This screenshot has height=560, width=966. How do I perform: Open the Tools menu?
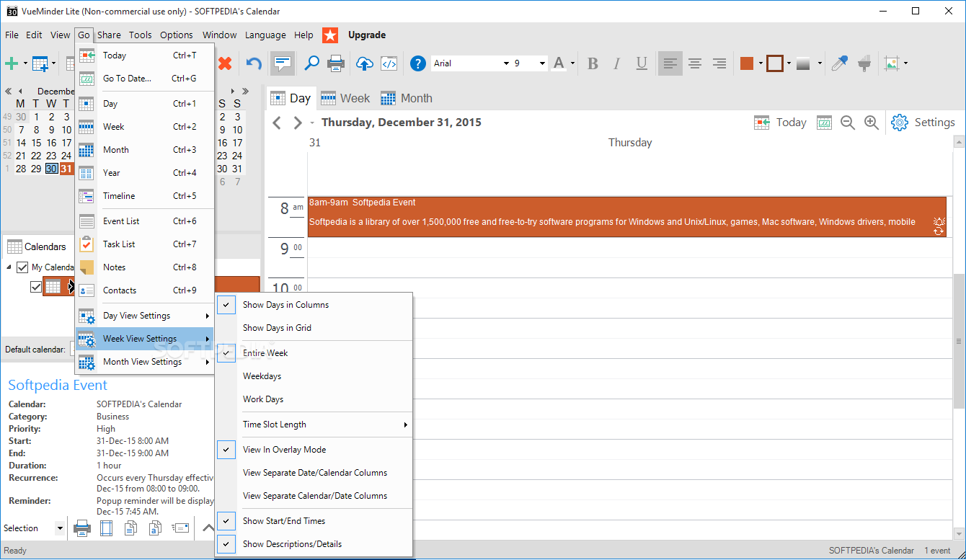point(141,35)
